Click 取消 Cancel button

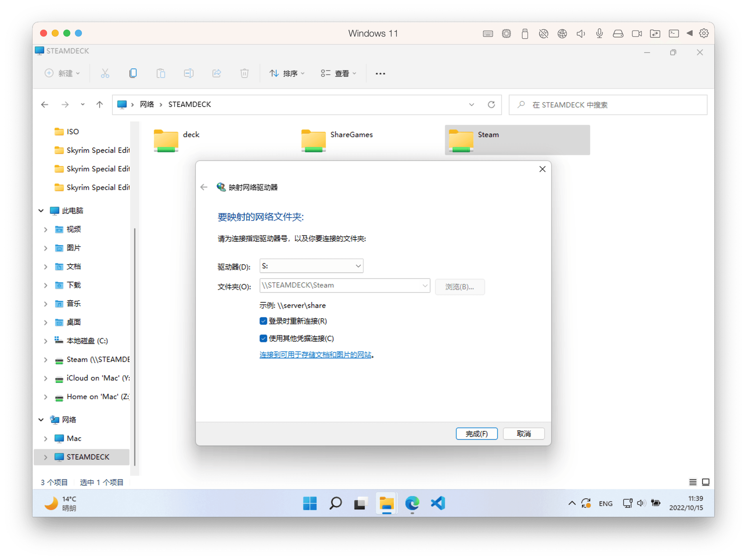(x=524, y=434)
